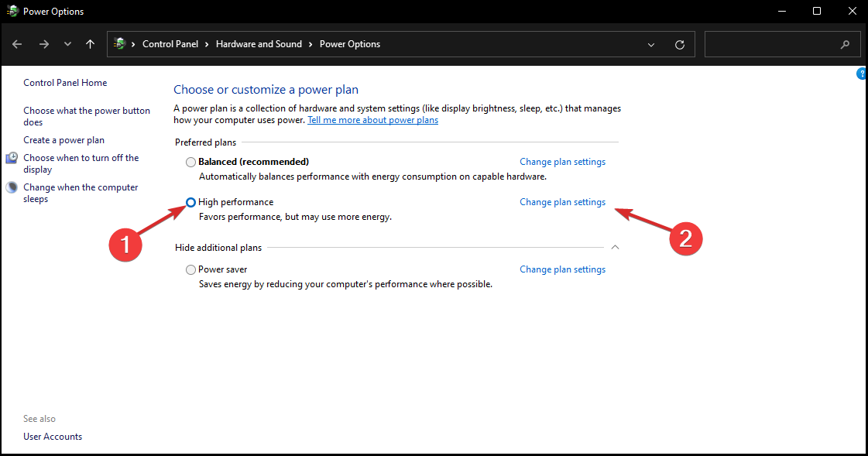The image size is (868, 456).
Task: Click the Control Panel address bar icon
Action: [121, 44]
